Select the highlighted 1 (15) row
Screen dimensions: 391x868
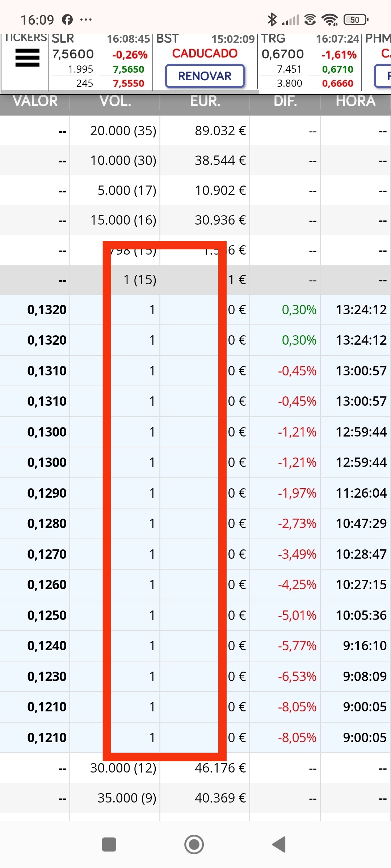point(195,280)
